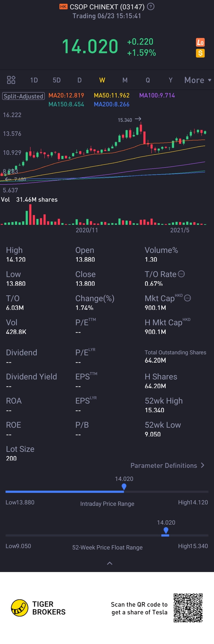The width and height of the screenshot is (214, 644).
Task: Switch to the 1D chart tab
Action: pos(34,80)
